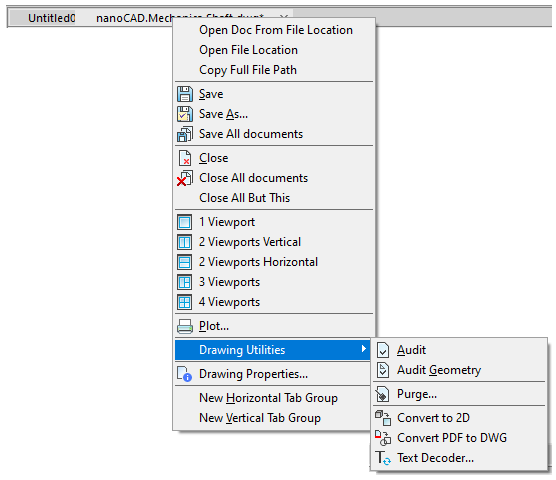Choose 4 Viewports layout
This screenshot has width=556, height=480.
(274, 302)
